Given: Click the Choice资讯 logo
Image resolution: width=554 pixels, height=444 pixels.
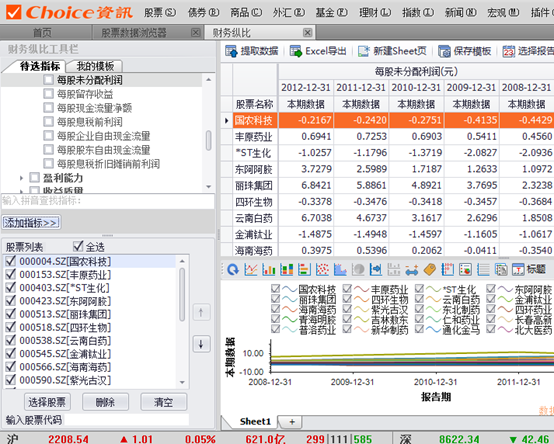Looking at the screenshot, I should tap(69, 12).
